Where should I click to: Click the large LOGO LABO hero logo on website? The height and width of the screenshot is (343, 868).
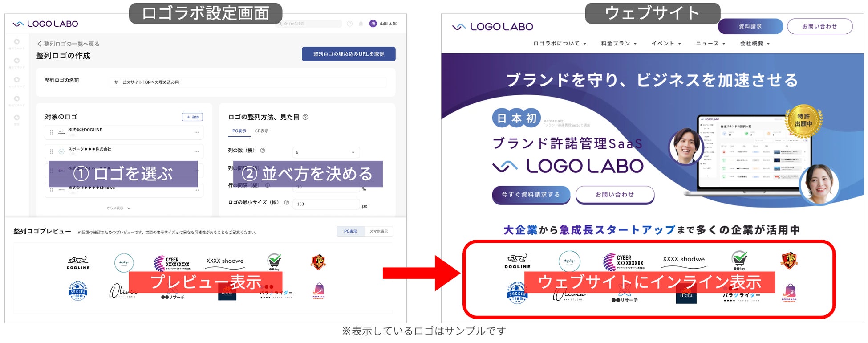568,166
